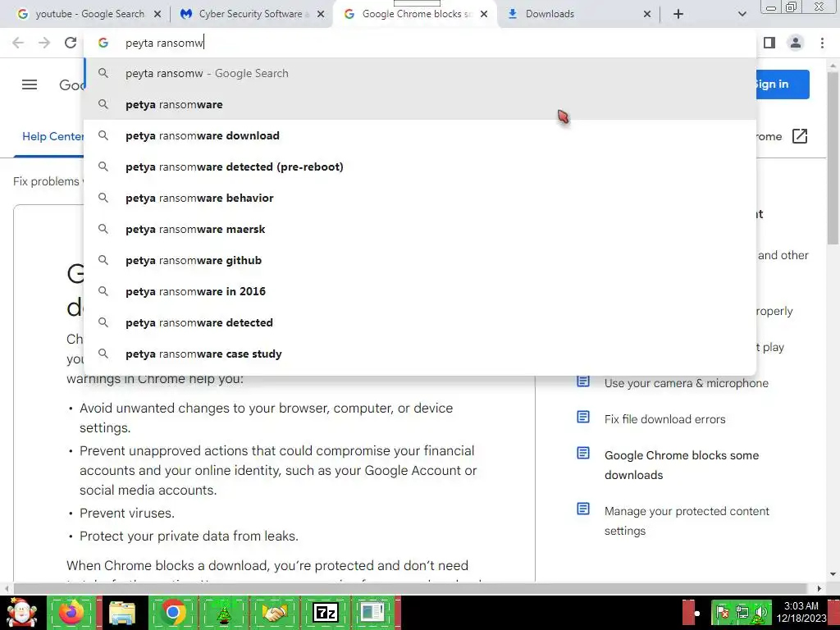Open the Christmas tree taskbar app

pos(224,612)
